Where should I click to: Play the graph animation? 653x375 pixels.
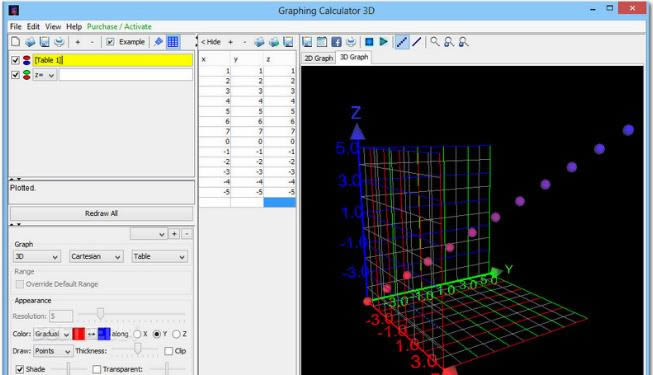384,42
